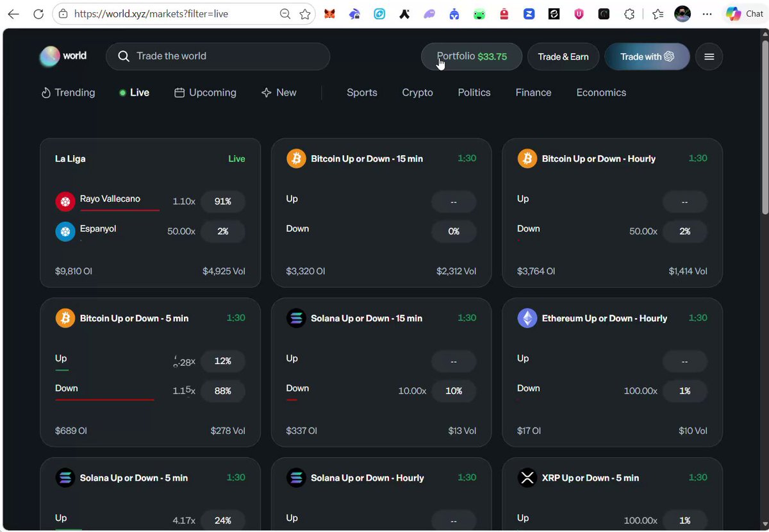
Task: Click inside the Trade the world search box
Action: click(x=218, y=56)
